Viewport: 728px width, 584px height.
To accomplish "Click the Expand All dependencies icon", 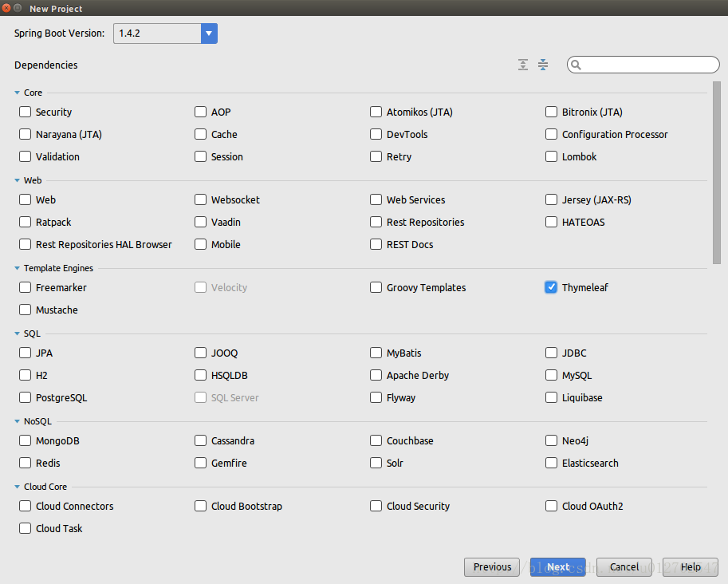I will pos(523,65).
